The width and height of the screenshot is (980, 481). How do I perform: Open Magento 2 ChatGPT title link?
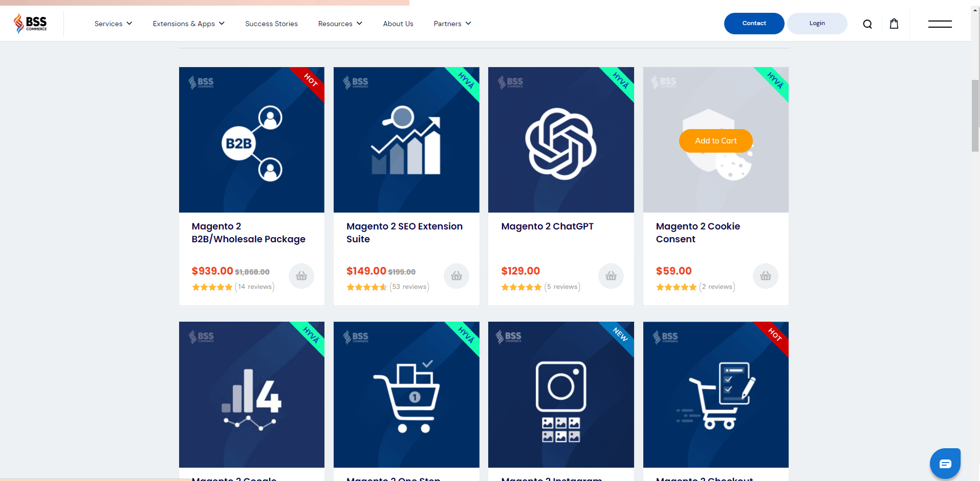[x=547, y=226]
